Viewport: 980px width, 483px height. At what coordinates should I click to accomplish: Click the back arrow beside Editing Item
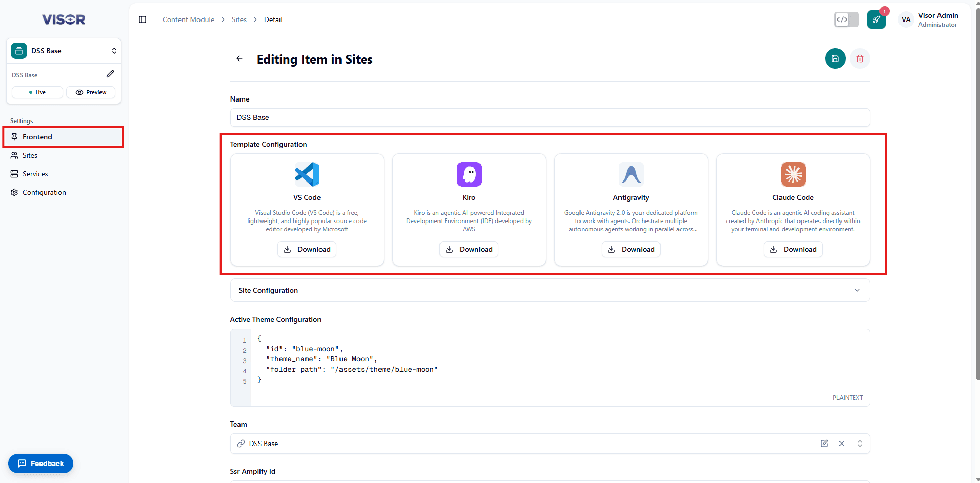239,58
